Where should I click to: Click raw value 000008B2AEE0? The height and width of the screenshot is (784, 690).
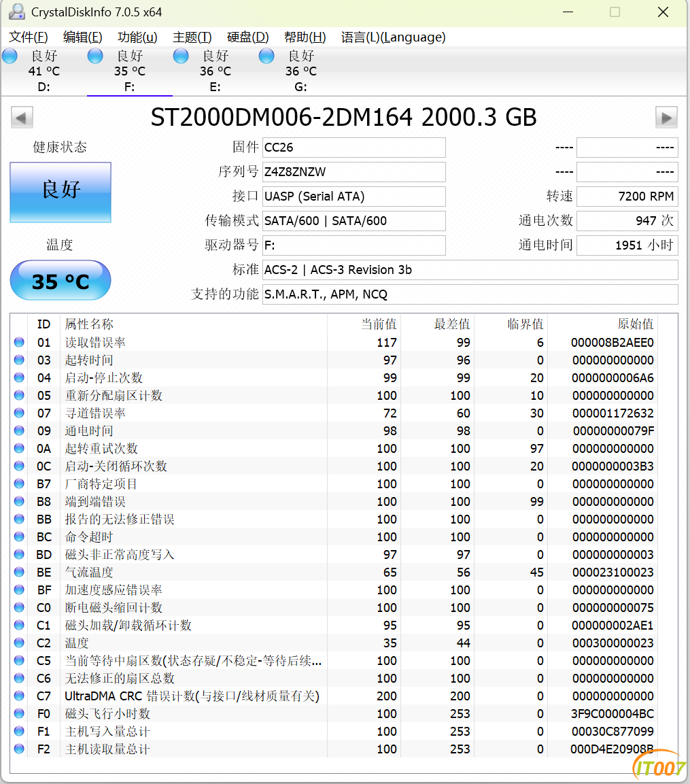tap(613, 343)
